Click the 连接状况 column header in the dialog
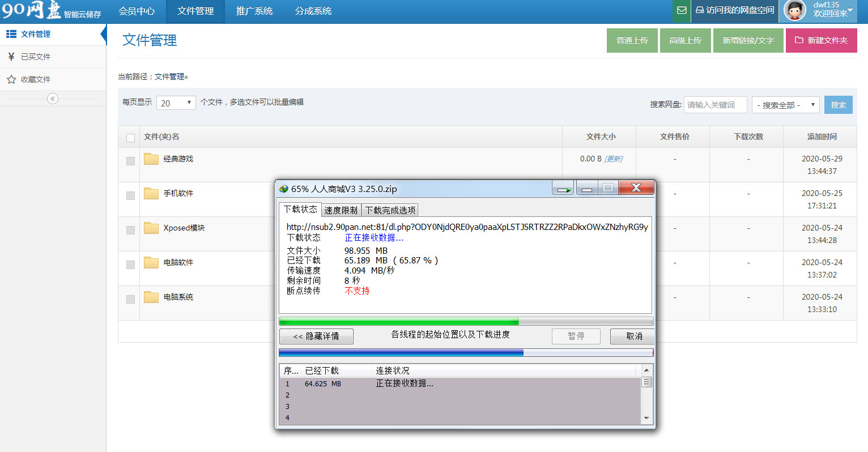 tap(504, 370)
